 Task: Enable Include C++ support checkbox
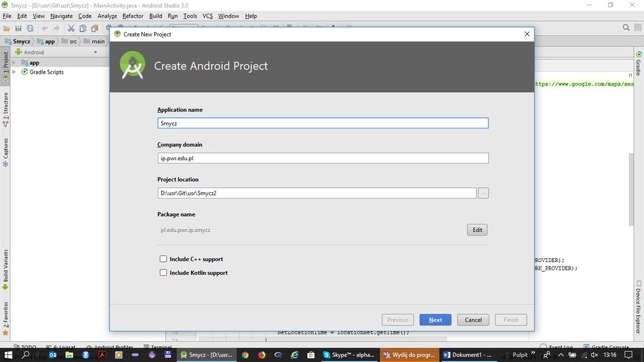pos(163,259)
